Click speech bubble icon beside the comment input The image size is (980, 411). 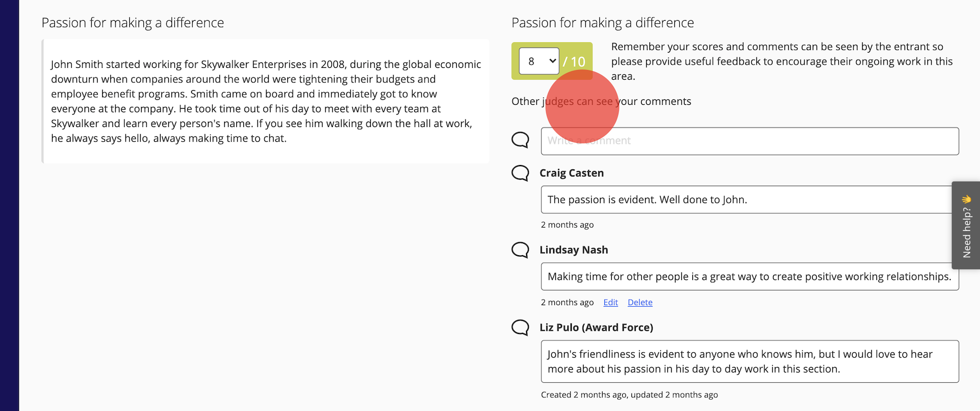coord(520,140)
